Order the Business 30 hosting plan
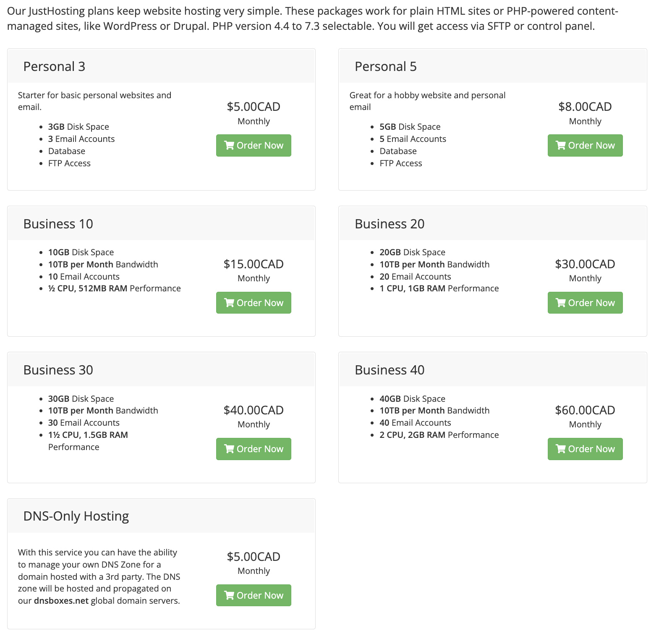Image resolution: width=659 pixels, height=644 pixels. pyautogui.click(x=254, y=449)
